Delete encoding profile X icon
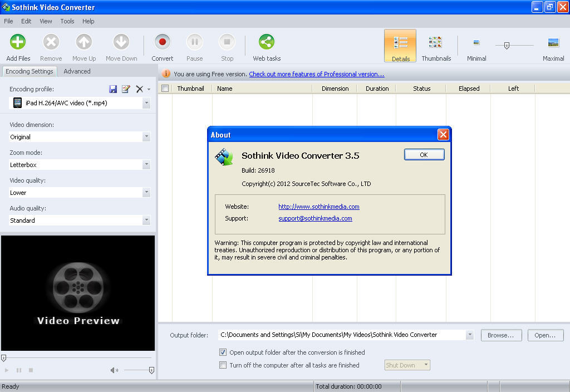This screenshot has width=570, height=392. click(x=139, y=89)
